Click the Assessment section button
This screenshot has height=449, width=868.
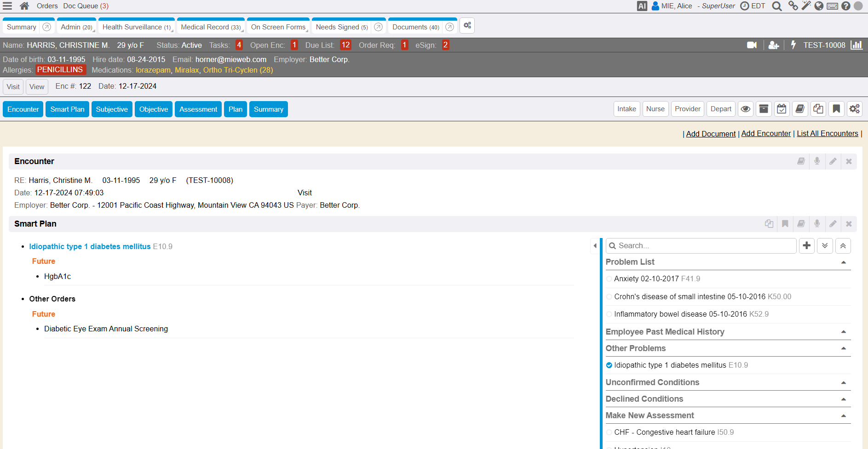pos(198,109)
